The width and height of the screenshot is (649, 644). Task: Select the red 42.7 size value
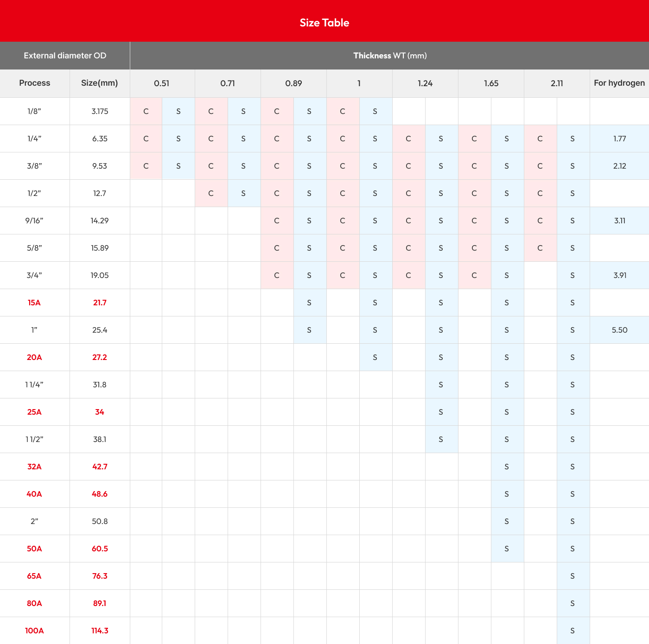100,467
